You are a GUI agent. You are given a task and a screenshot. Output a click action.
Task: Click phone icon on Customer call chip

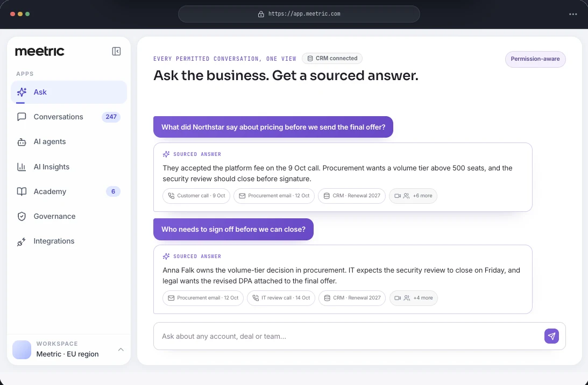pyautogui.click(x=171, y=196)
